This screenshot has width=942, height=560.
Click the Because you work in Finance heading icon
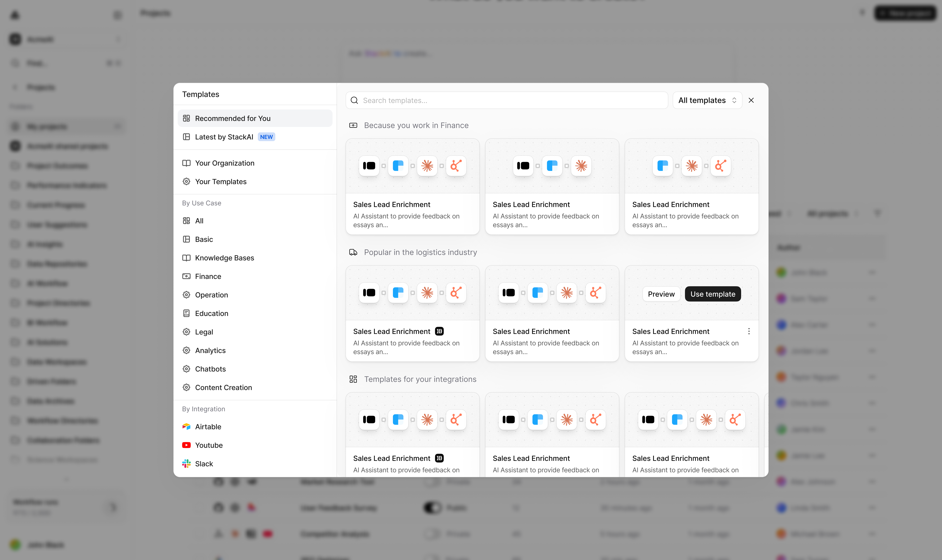(x=353, y=125)
